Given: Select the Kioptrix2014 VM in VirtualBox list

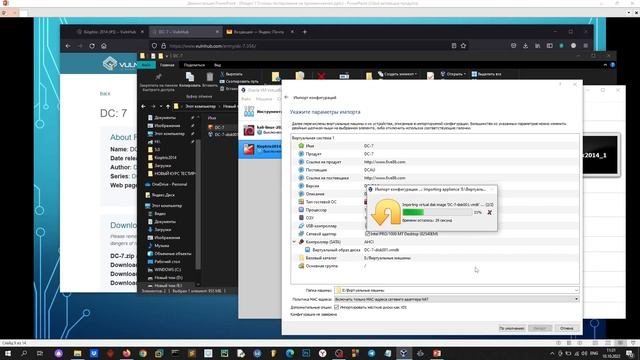Looking at the screenshot, I should 261,149.
